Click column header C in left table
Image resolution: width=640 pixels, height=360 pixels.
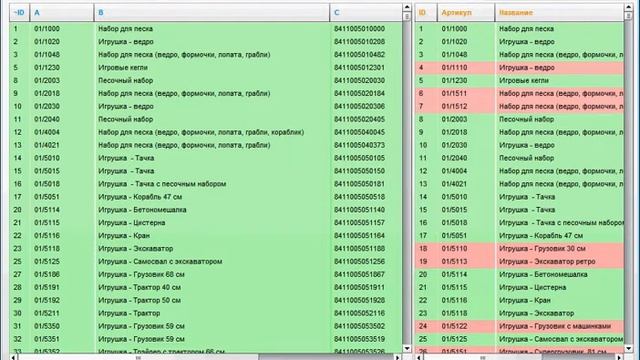pos(366,13)
